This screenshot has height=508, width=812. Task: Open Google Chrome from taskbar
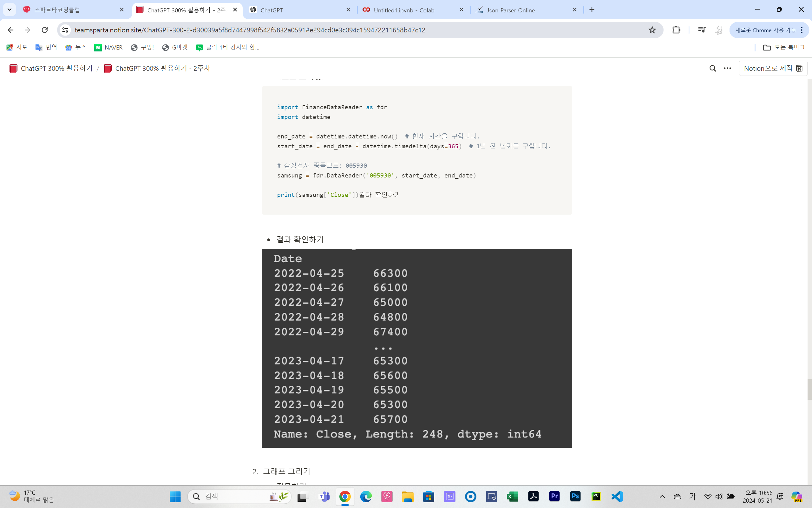(x=345, y=496)
